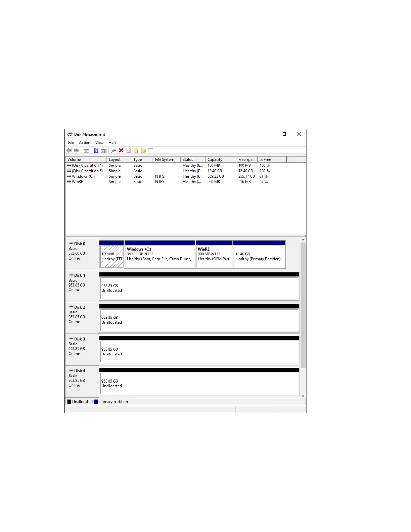
Task: Click the WinRE volume row icon
Action: tap(69, 182)
